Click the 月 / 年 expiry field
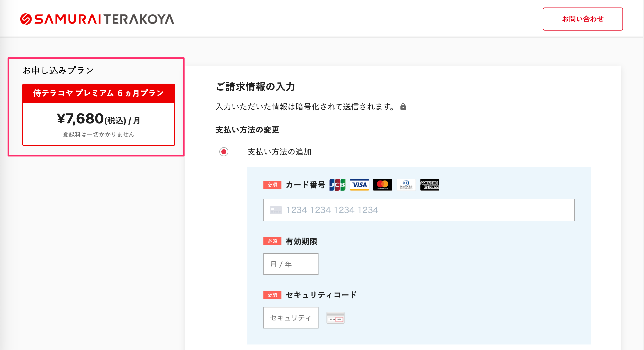The height and width of the screenshot is (350, 644). (x=291, y=264)
